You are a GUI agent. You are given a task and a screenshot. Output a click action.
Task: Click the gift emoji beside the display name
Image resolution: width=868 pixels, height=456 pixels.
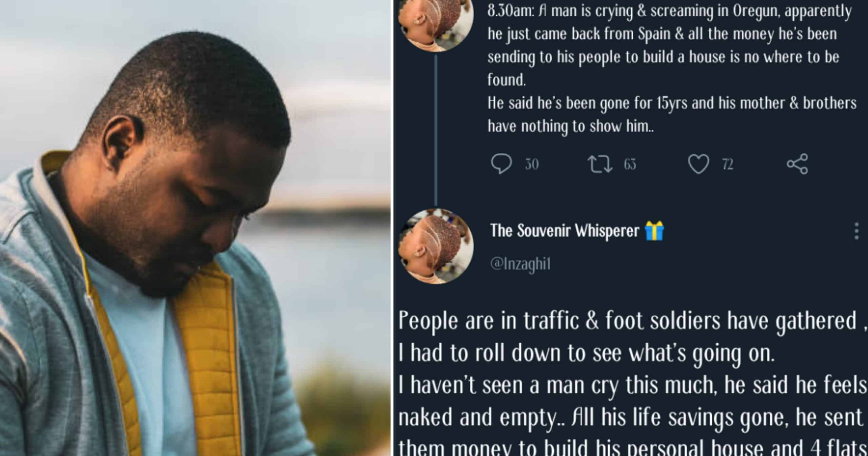tap(654, 231)
